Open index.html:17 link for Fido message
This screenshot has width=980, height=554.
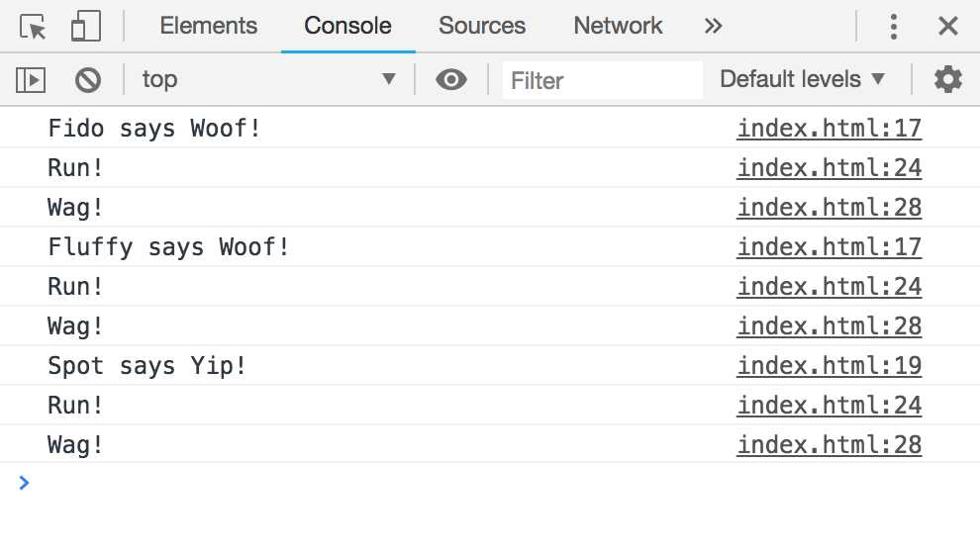(829, 129)
